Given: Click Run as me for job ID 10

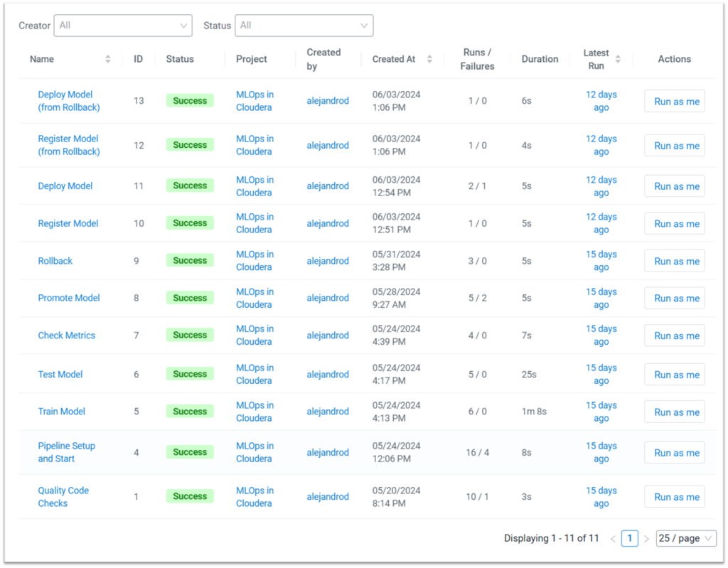Looking at the screenshot, I should (675, 224).
